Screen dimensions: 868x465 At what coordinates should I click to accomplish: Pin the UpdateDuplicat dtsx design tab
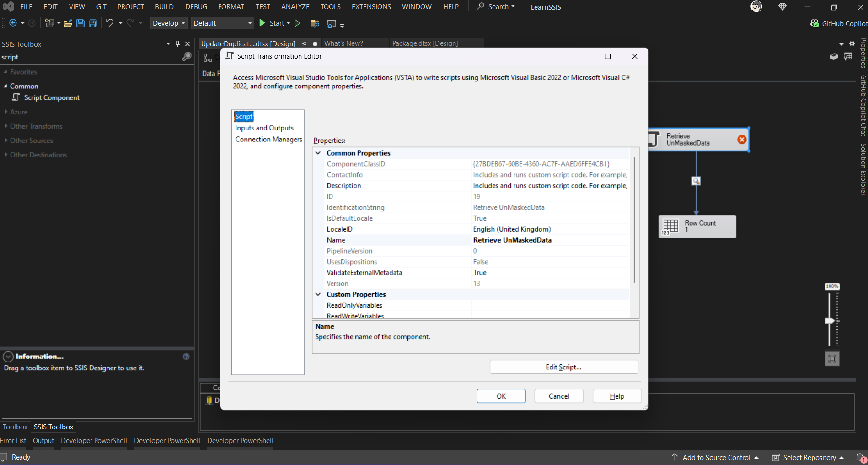pos(304,43)
